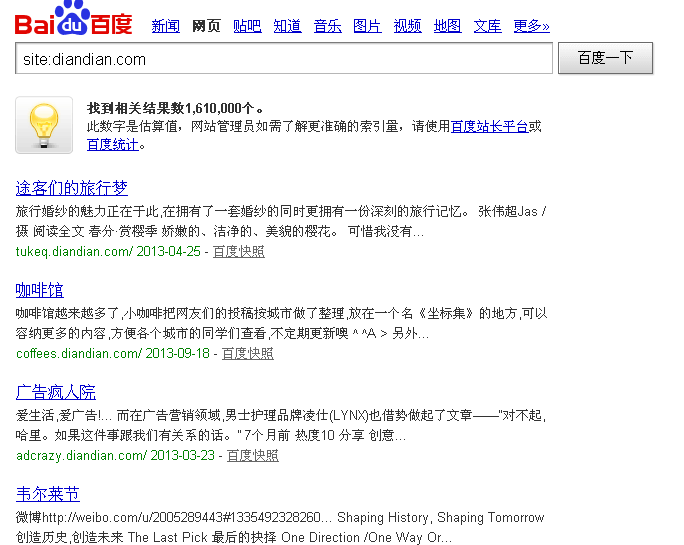Open the 韦尔莱节 search result
Viewport: 684px width, 545px height.
tap(48, 494)
